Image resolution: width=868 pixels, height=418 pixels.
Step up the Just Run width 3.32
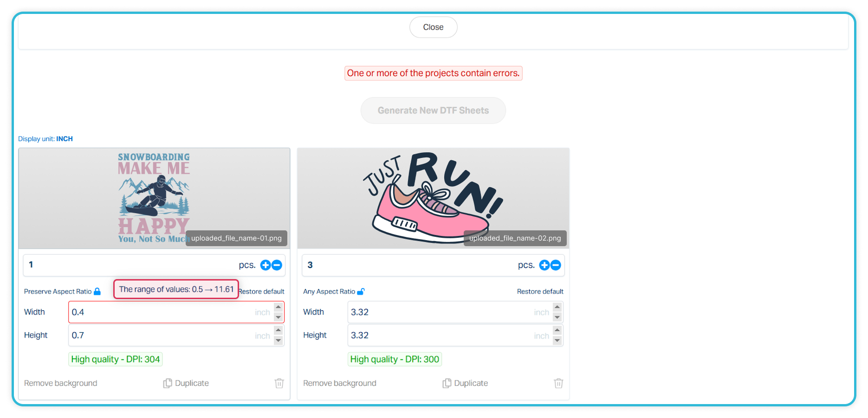(557, 307)
